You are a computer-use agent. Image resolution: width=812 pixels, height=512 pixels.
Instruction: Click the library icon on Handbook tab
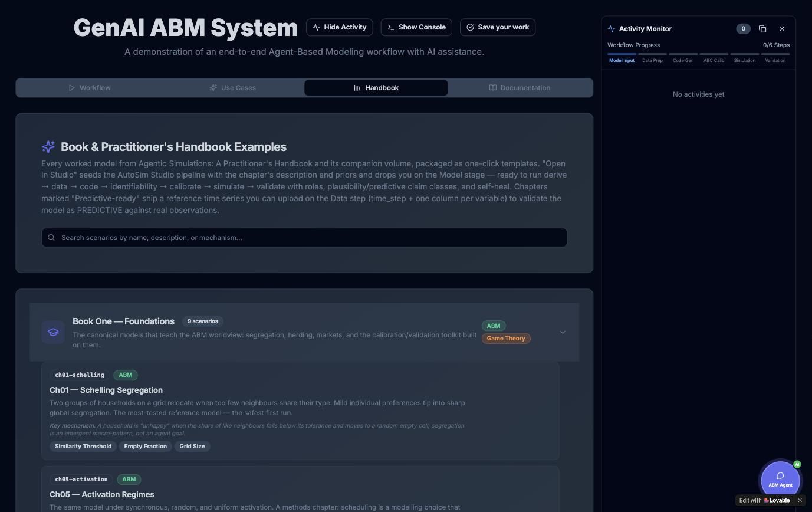point(357,88)
